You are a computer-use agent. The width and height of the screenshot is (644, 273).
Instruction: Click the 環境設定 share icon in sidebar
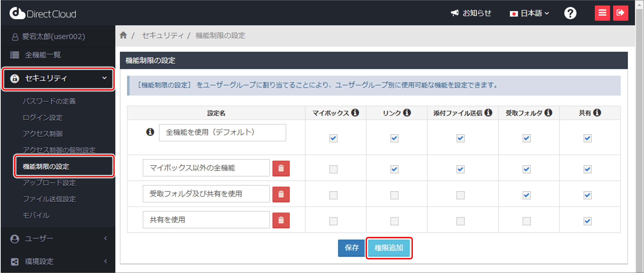[x=14, y=262]
